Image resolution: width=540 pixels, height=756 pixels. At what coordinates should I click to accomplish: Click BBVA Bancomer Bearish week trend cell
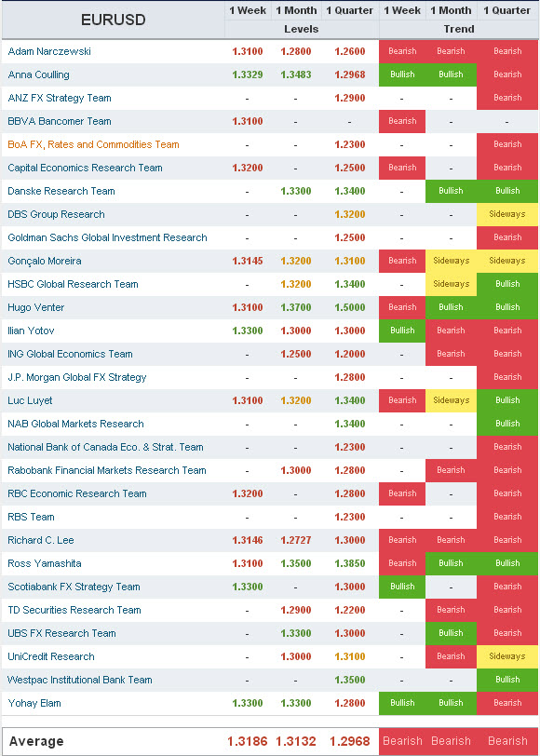402,121
